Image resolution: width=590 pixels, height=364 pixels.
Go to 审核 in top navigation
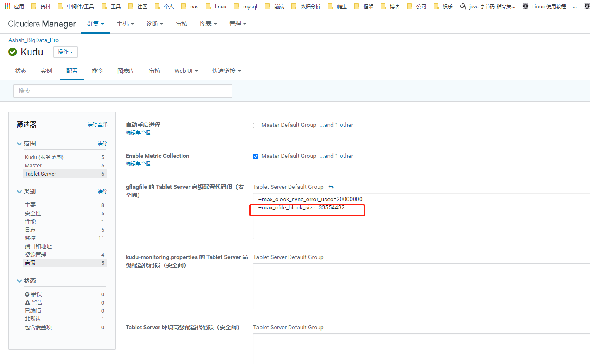pyautogui.click(x=182, y=24)
